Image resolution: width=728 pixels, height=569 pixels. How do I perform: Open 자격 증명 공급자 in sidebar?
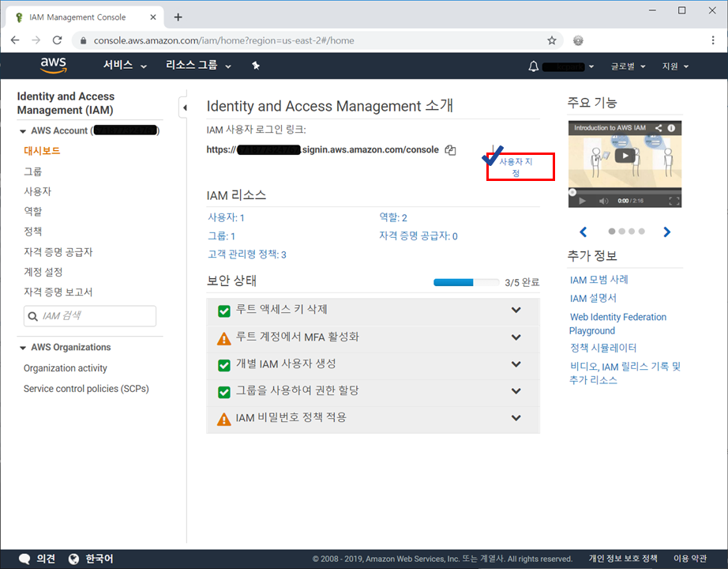point(58,252)
